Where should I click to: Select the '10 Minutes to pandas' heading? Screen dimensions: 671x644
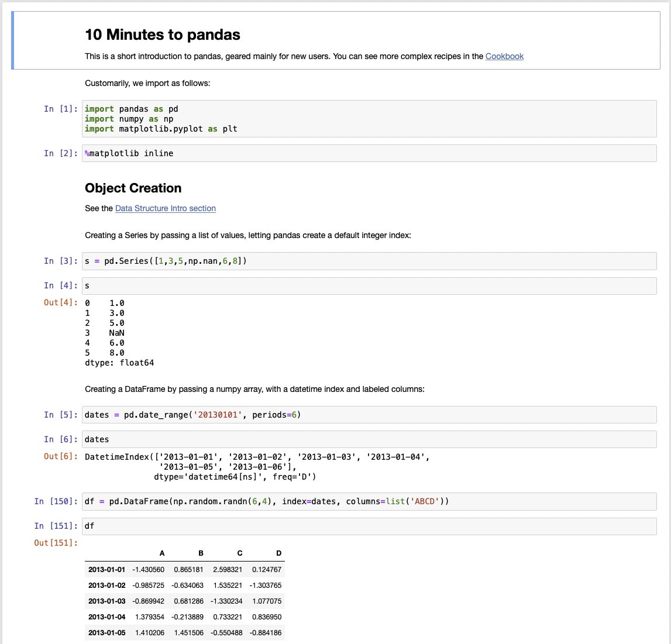164,35
